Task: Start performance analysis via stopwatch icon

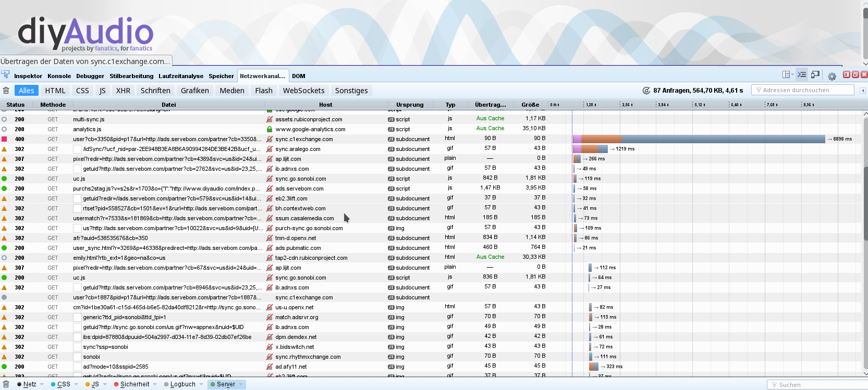Action: pos(646,91)
